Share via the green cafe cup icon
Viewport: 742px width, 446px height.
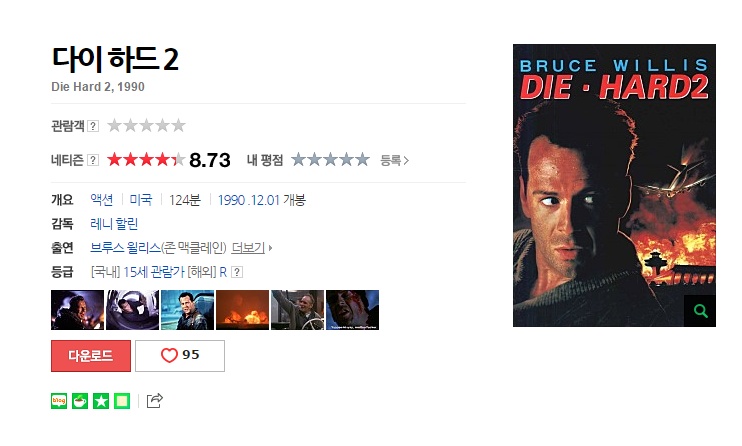[80, 401]
